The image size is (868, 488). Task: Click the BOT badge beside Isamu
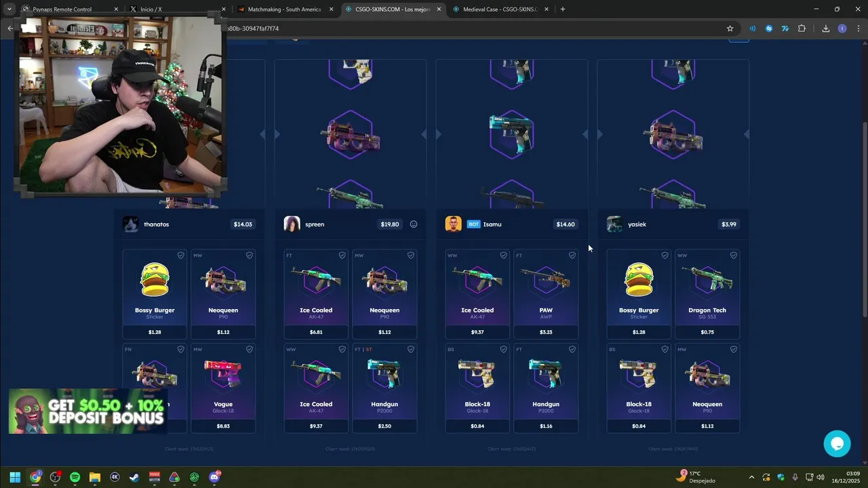pyautogui.click(x=473, y=224)
